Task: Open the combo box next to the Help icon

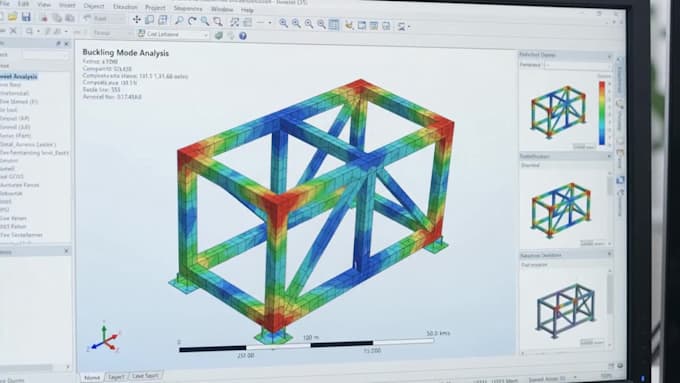Action: 173,34
